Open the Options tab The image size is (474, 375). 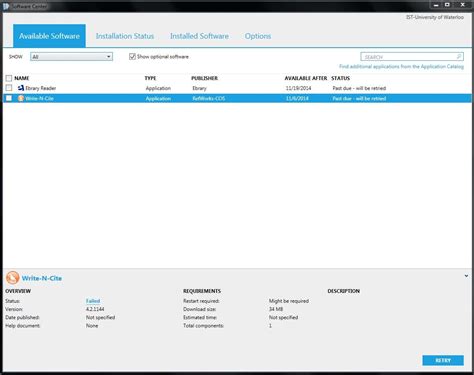[258, 36]
